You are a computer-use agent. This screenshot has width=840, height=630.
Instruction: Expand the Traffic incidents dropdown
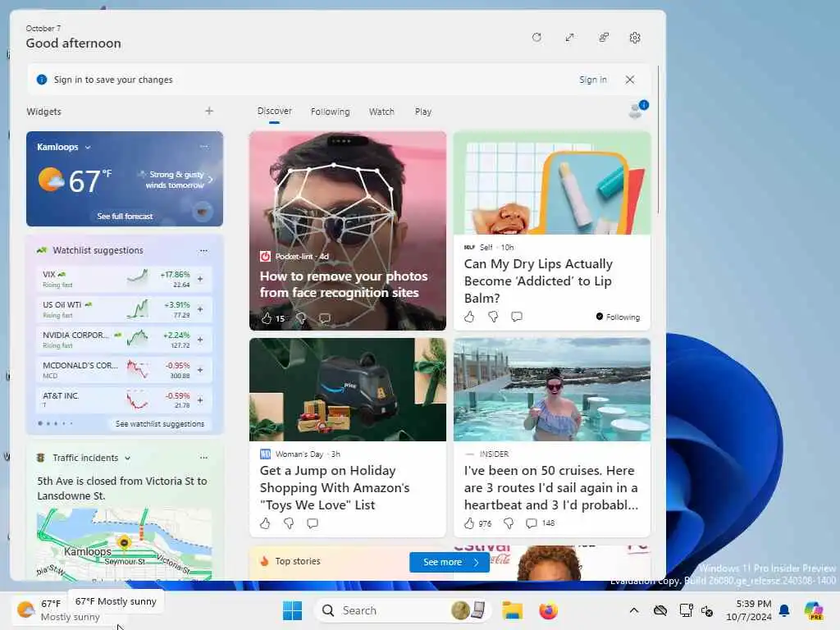127,458
